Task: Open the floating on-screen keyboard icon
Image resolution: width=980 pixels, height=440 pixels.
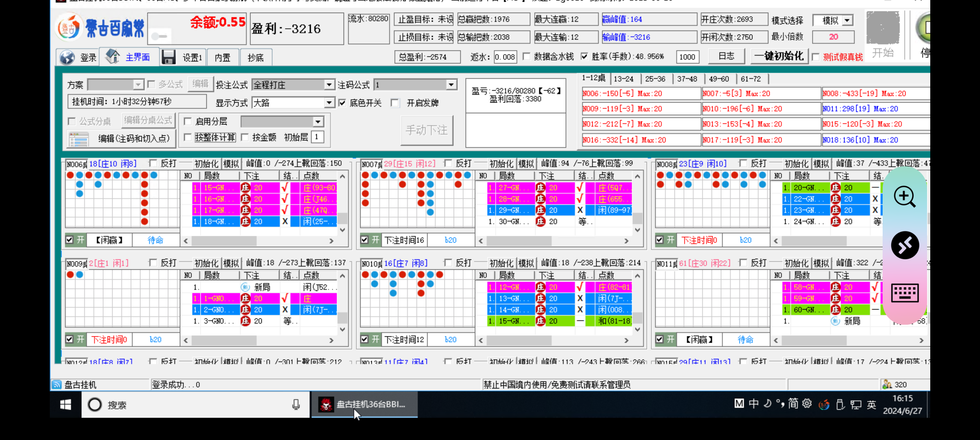Action: pos(905,292)
